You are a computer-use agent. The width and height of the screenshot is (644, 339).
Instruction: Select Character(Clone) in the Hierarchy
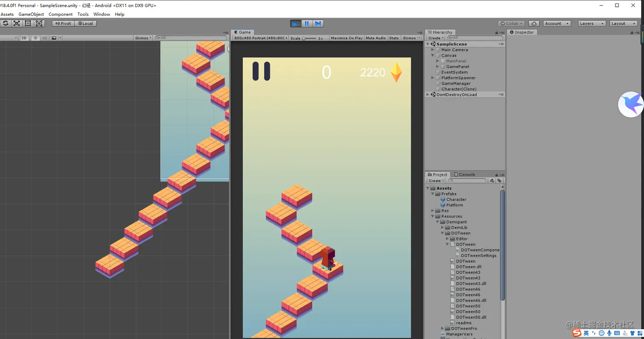(459, 89)
